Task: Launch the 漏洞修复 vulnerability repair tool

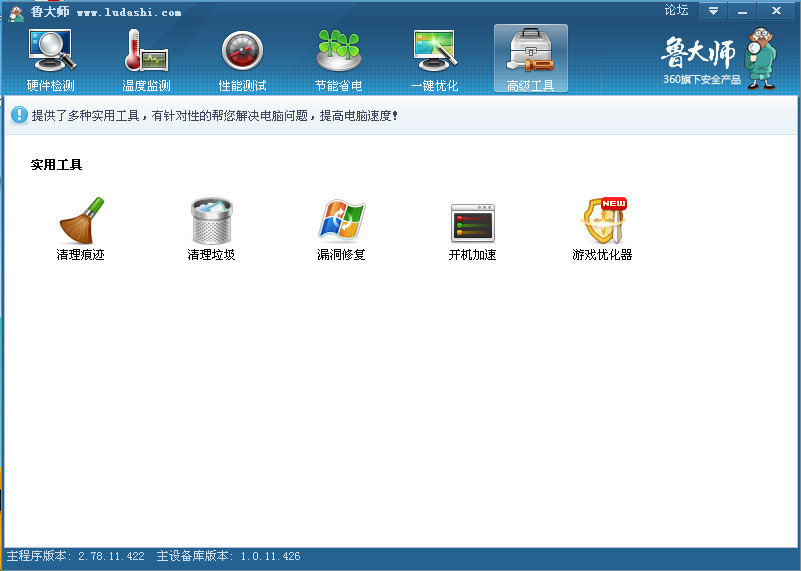Action: click(x=341, y=229)
